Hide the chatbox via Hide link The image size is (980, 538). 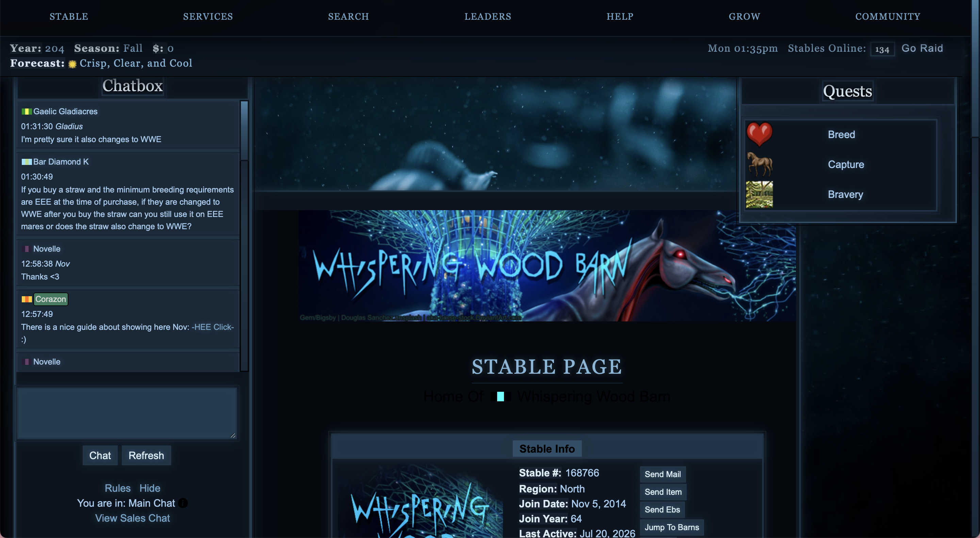pyautogui.click(x=149, y=488)
